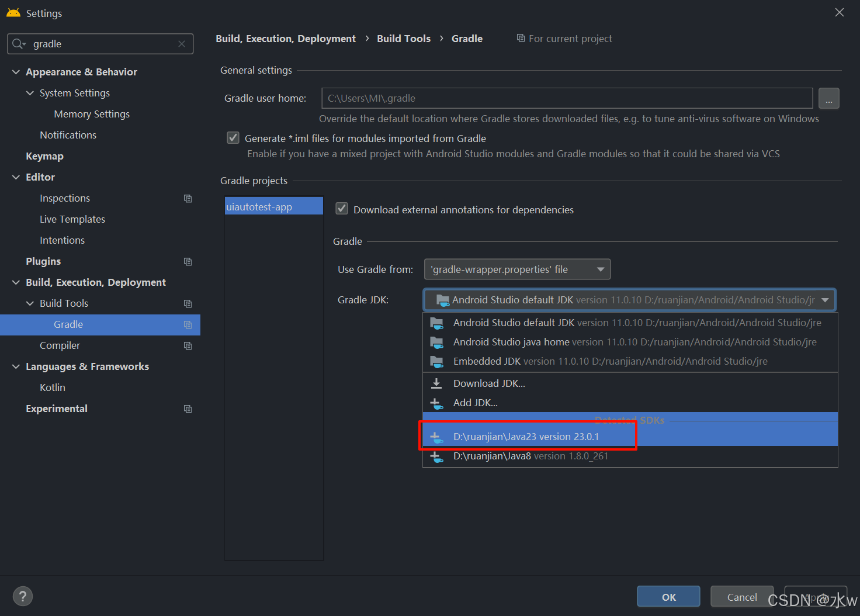This screenshot has width=860, height=616.
Task: Open Inspections tree item
Action: [x=65, y=198]
